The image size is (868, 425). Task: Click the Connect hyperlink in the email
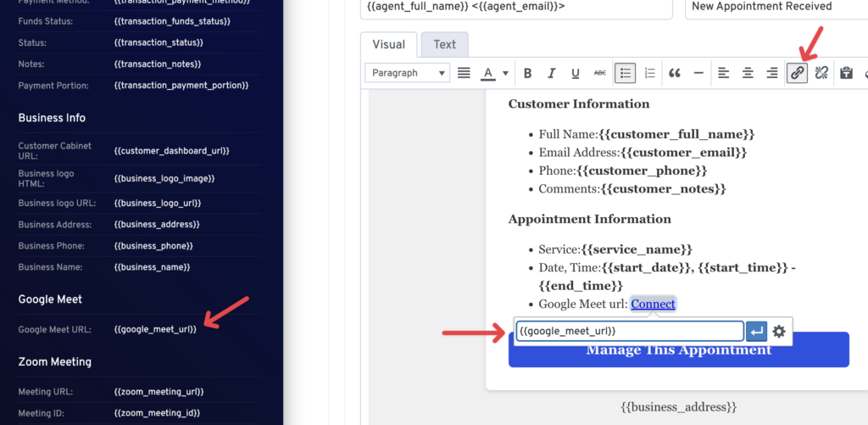[x=653, y=304]
